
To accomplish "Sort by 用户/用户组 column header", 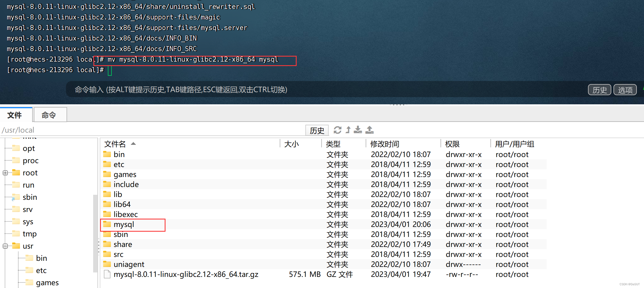I will [518, 144].
